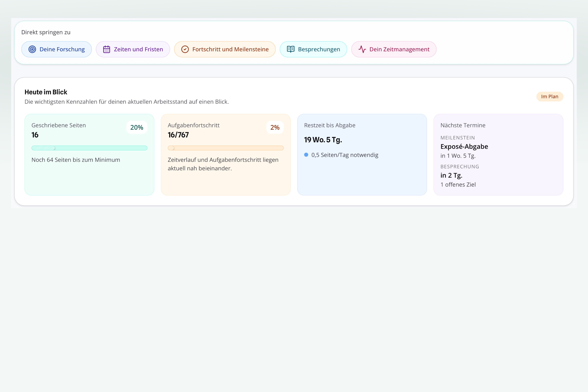
Task: Click the Besprechung in 2 Tg. entry
Action: point(451,175)
